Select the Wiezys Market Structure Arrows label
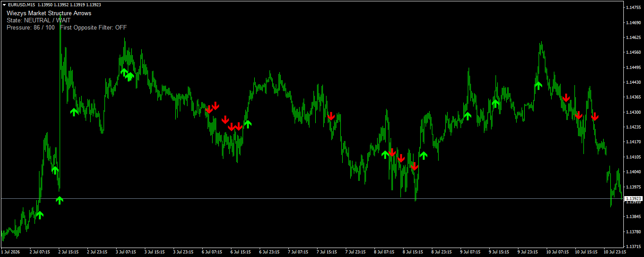The width and height of the screenshot is (644, 257). click(x=49, y=13)
